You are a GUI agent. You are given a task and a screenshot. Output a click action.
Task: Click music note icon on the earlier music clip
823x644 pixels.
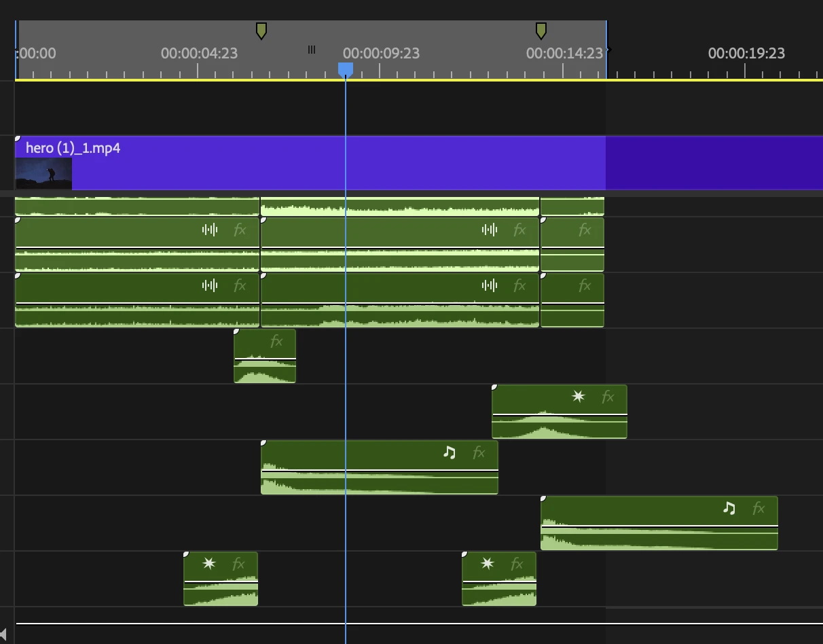click(449, 452)
